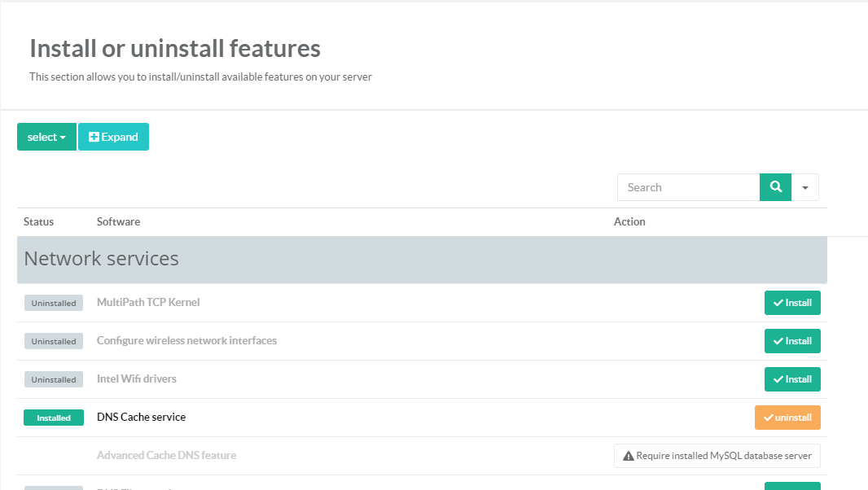Viewport: 868px width, 490px height.
Task: Open the select dropdown menu
Action: (x=46, y=137)
